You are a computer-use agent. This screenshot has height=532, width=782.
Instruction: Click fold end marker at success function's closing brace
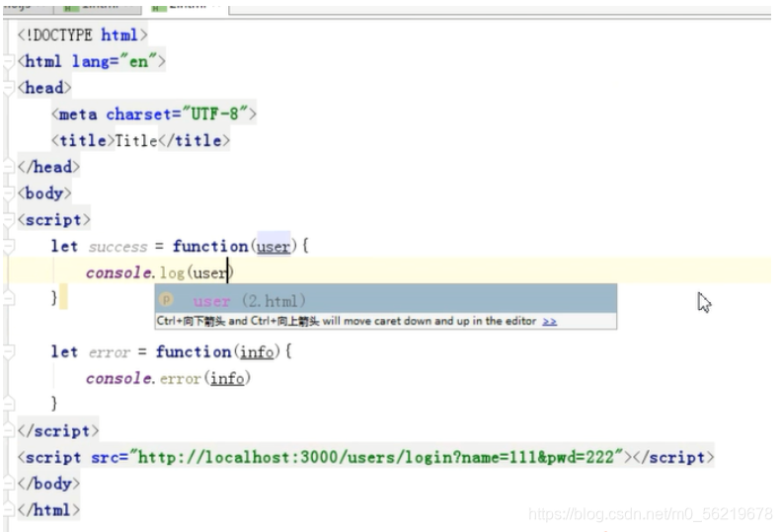pos(8,299)
